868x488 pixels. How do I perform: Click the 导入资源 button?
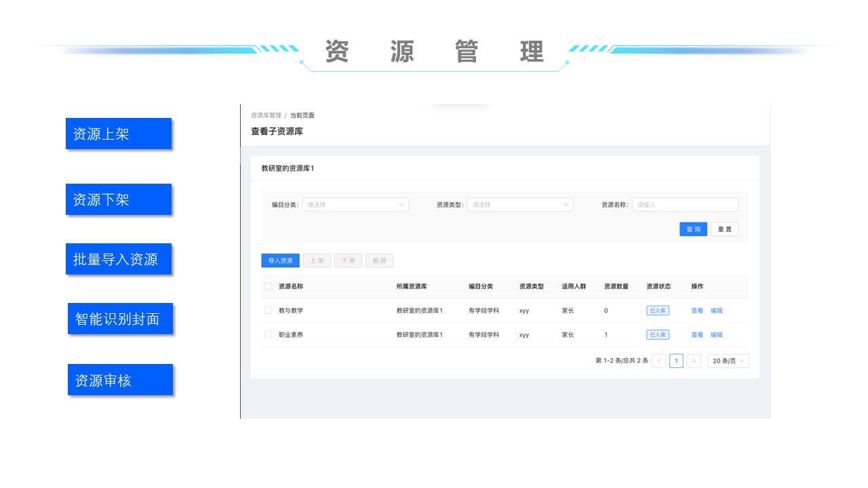pos(280,261)
